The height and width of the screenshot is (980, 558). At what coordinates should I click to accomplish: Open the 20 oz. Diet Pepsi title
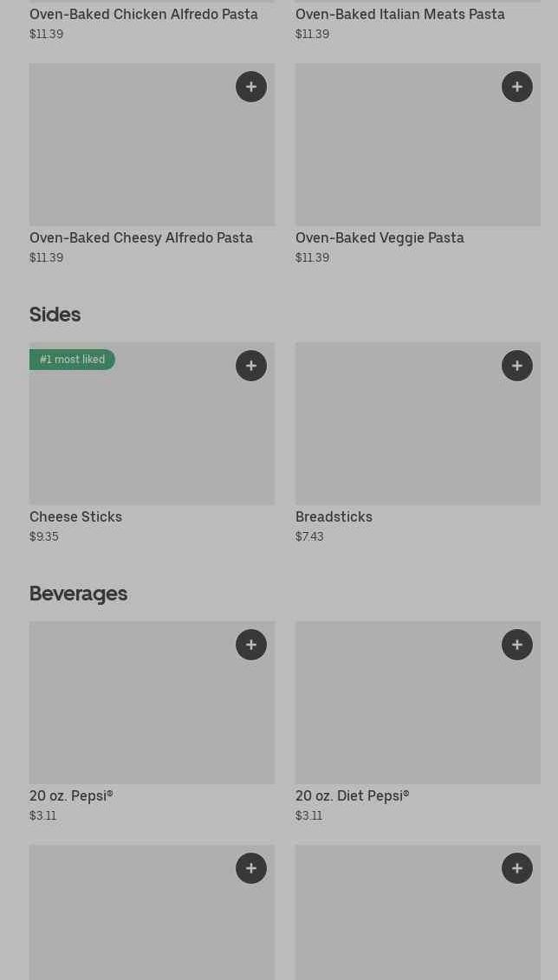pyautogui.click(x=352, y=795)
